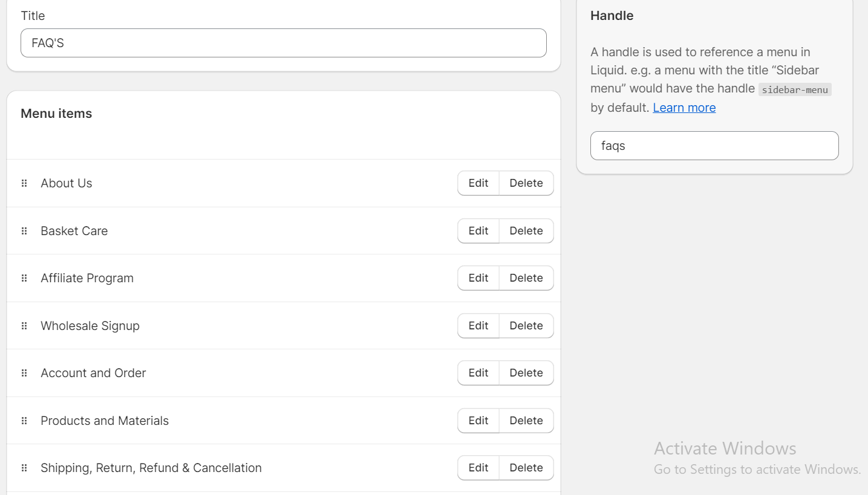The width and height of the screenshot is (868, 495).
Task: Click drag handle icon beside Wholesale Signup
Action: (x=24, y=326)
